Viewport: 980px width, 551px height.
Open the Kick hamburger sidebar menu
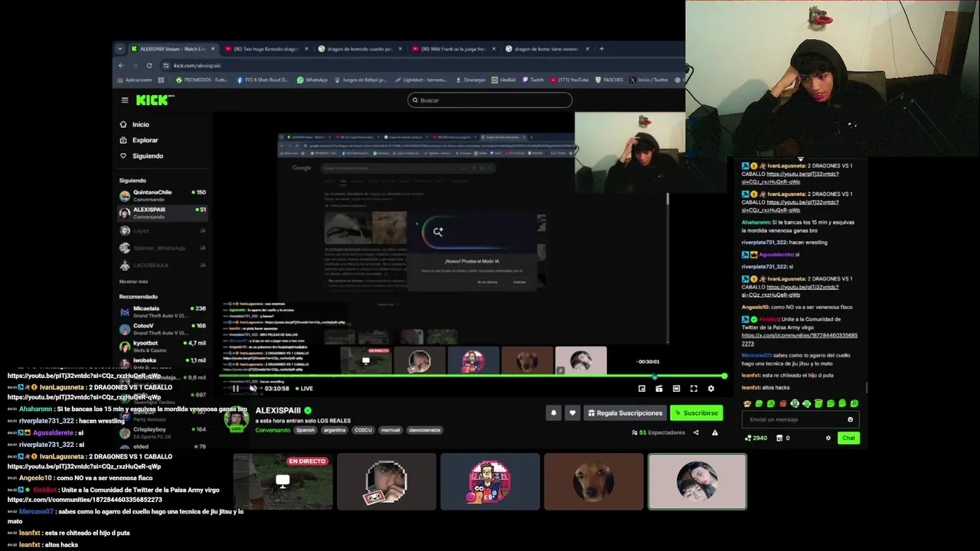click(x=124, y=100)
